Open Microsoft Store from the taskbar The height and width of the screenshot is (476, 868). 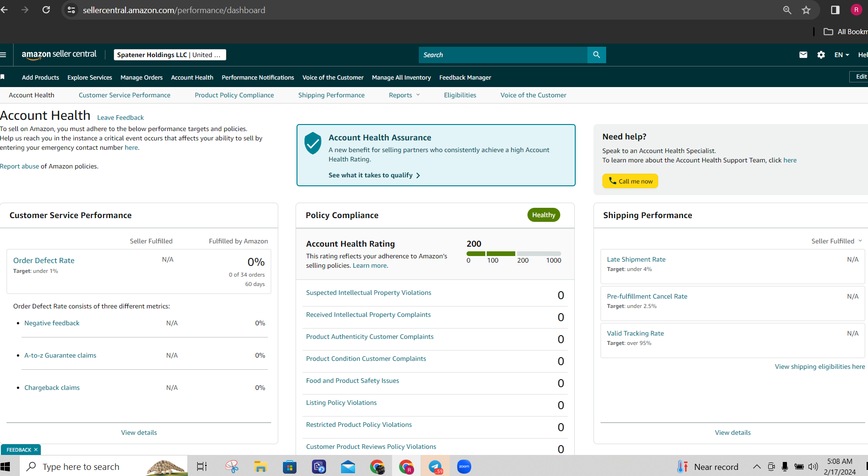pos(289,467)
